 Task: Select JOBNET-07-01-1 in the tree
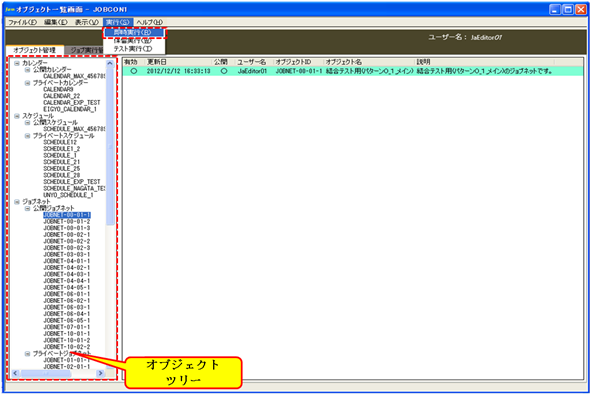(67, 327)
